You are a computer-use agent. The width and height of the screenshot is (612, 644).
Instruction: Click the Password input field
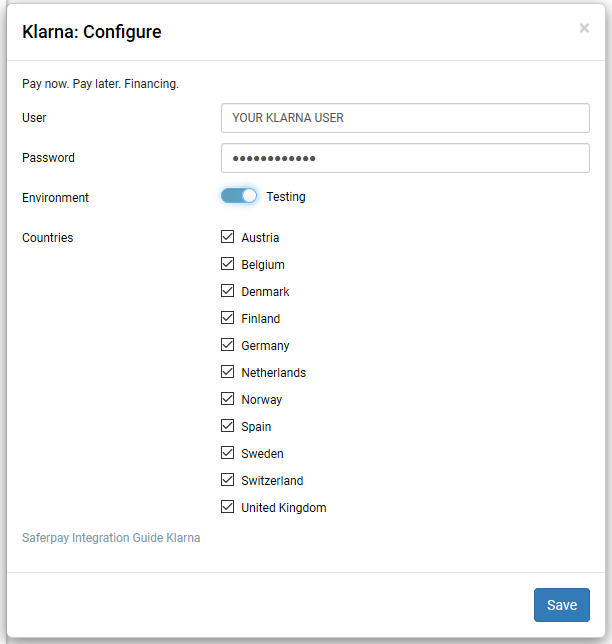pyautogui.click(x=405, y=158)
